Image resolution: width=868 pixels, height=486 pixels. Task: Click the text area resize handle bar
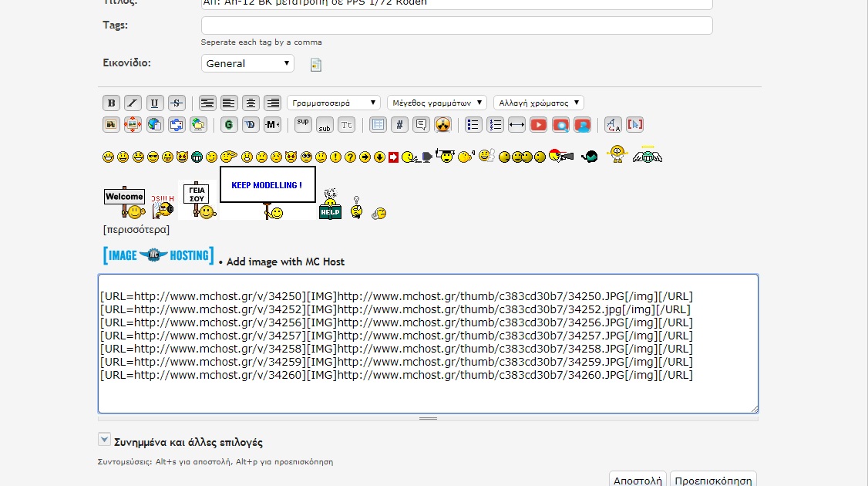pos(428,418)
